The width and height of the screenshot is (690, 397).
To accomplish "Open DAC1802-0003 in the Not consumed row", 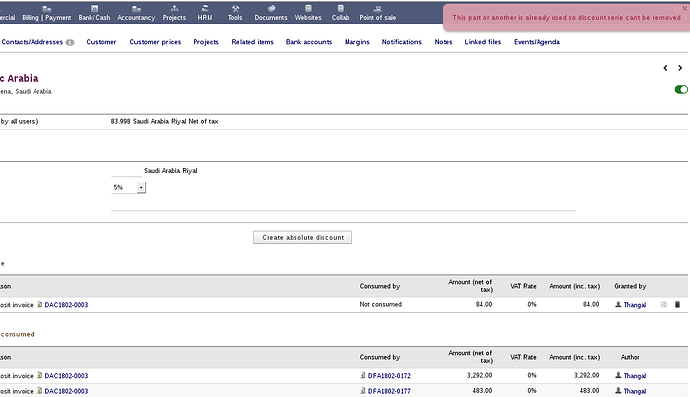I will [x=66, y=305].
